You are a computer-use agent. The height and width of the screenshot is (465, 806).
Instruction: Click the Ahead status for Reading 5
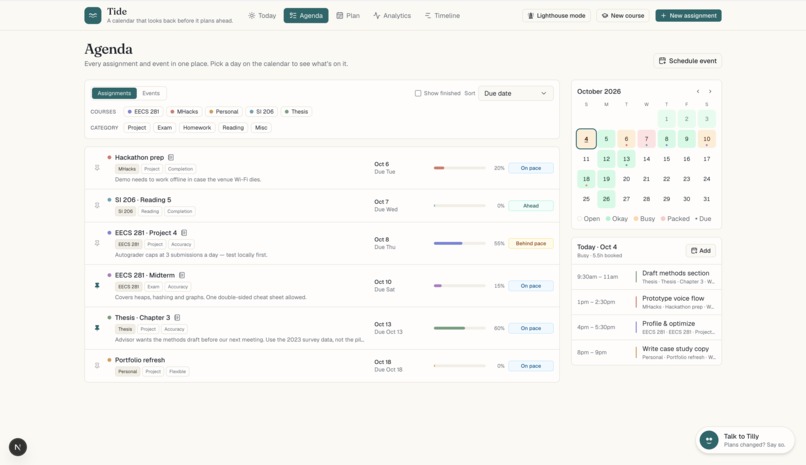click(x=530, y=206)
